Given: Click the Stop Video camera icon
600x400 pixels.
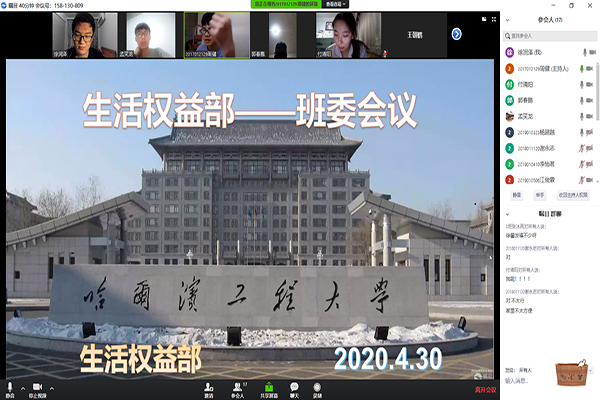Looking at the screenshot, I should [39, 386].
